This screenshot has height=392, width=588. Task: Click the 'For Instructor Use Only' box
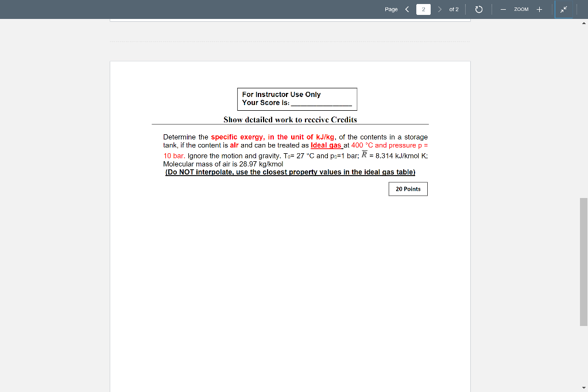(x=297, y=99)
